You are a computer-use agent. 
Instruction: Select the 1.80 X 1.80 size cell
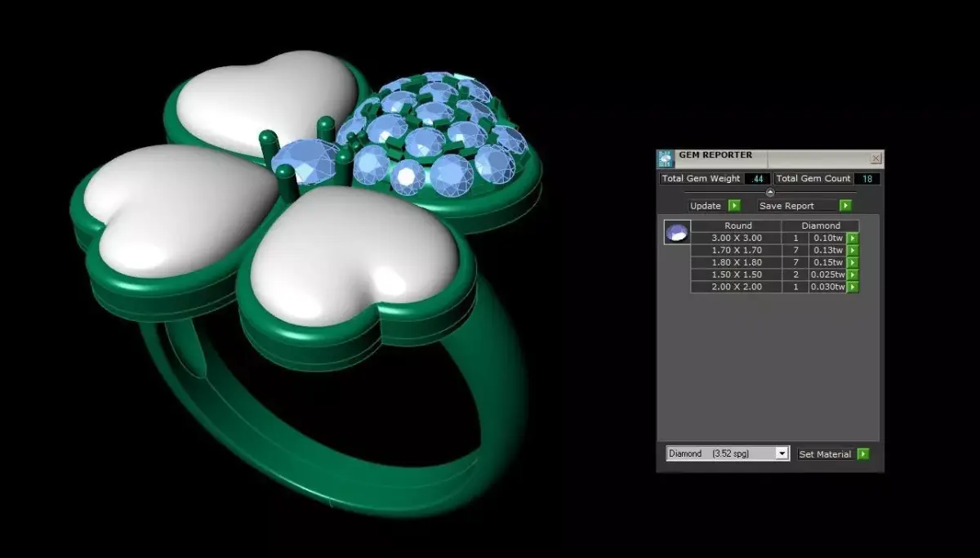736,262
